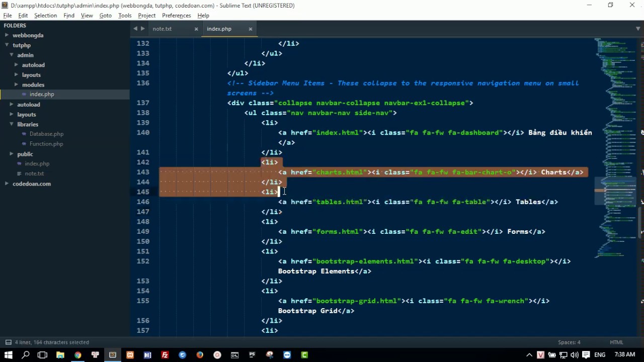Open the ENG input language selector

point(599,355)
